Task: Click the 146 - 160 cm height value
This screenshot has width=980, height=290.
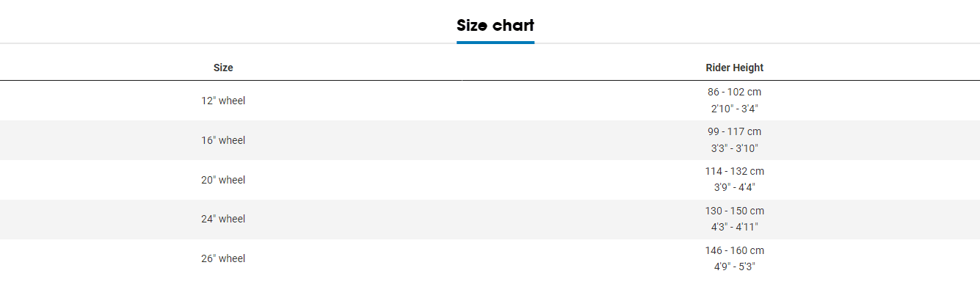Action: (x=734, y=250)
